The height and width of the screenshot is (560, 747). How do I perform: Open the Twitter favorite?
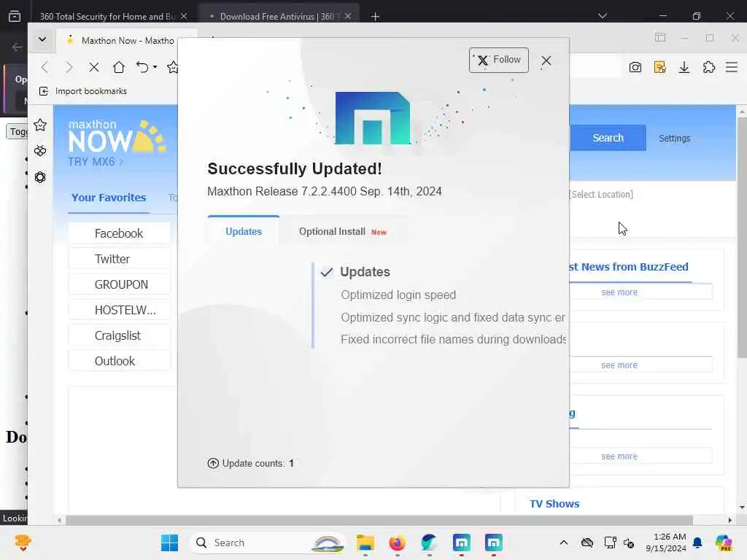pos(119,259)
